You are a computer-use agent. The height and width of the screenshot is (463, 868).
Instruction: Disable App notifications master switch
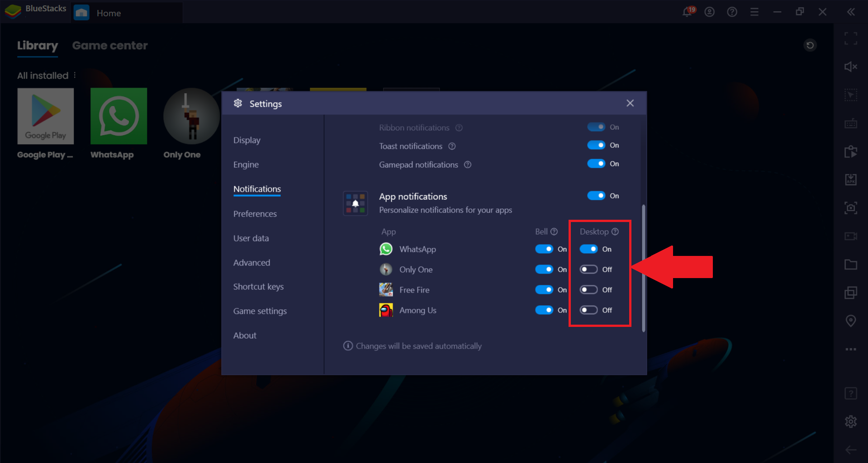pos(596,196)
